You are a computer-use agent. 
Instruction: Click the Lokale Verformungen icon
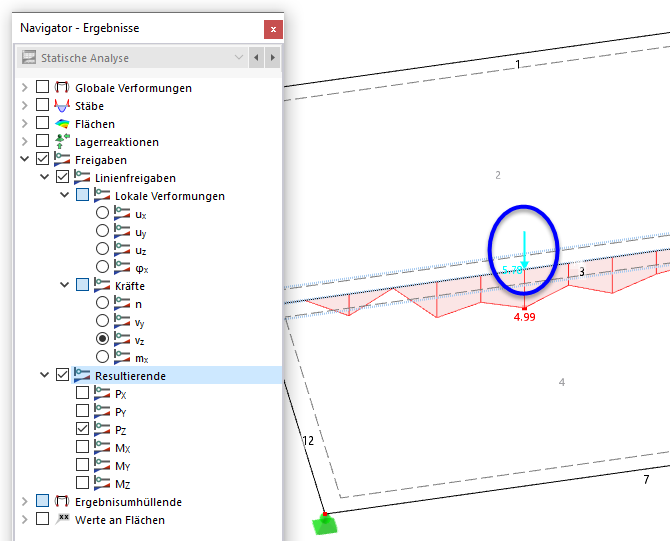click(102, 195)
